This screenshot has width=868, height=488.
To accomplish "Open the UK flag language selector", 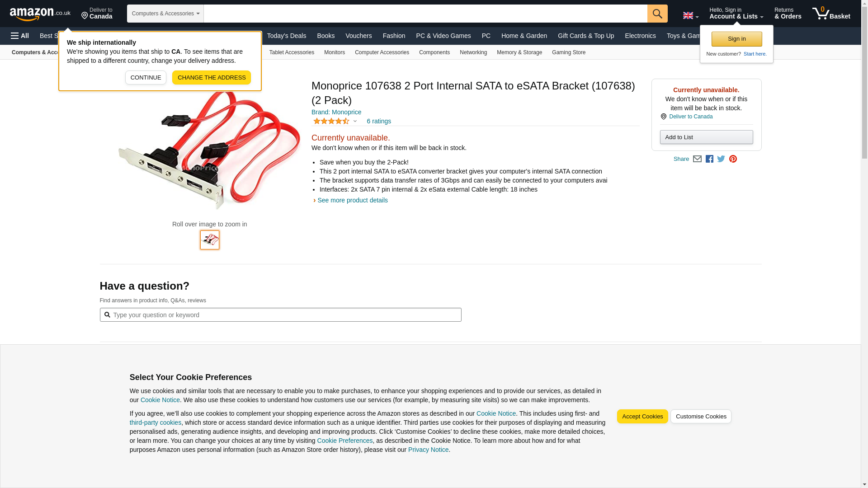I will point(691,15).
